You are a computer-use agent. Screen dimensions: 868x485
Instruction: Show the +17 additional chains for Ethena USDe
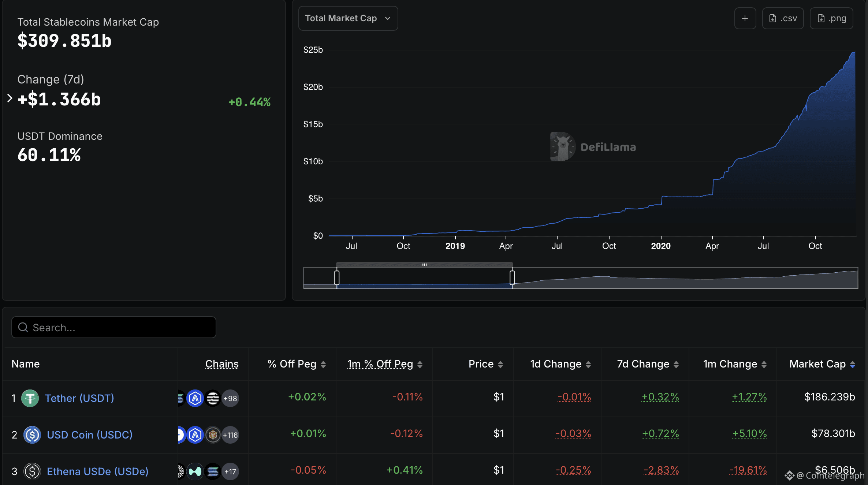[230, 471]
